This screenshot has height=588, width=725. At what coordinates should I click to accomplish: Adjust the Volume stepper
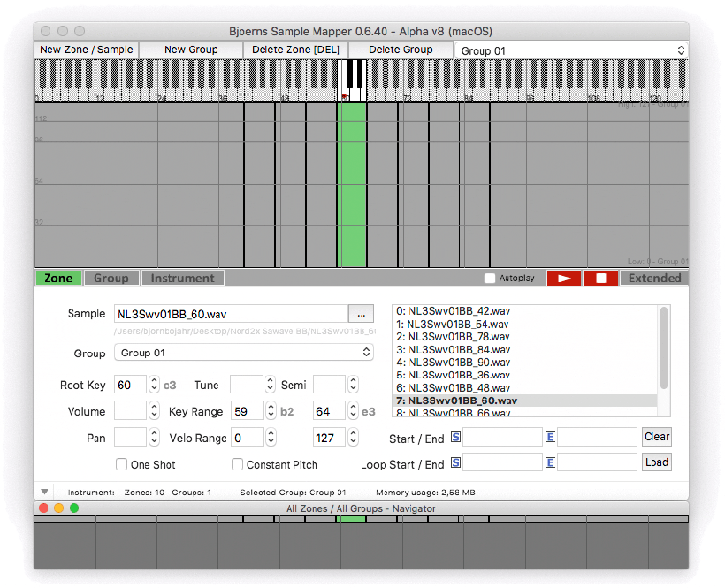point(154,410)
